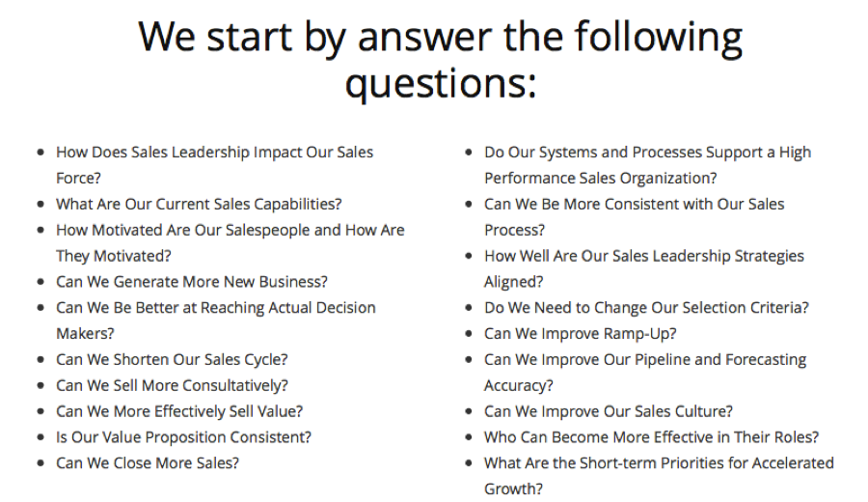Select 'Do Our Systems and Processes Support' question
The width and height of the screenshot is (868, 502).
tap(648, 165)
